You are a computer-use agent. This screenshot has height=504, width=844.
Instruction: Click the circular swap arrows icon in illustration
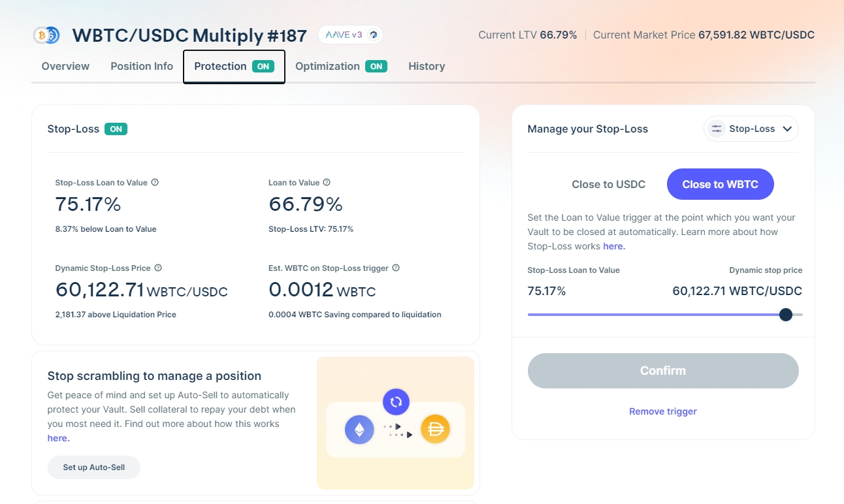click(396, 402)
